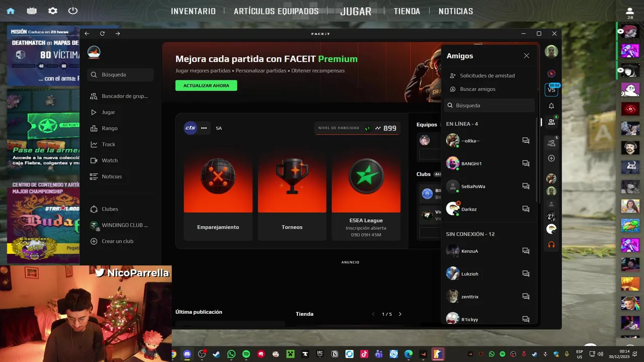Go to next Tienda page
The width and height of the screenshot is (644, 362).
point(400,314)
